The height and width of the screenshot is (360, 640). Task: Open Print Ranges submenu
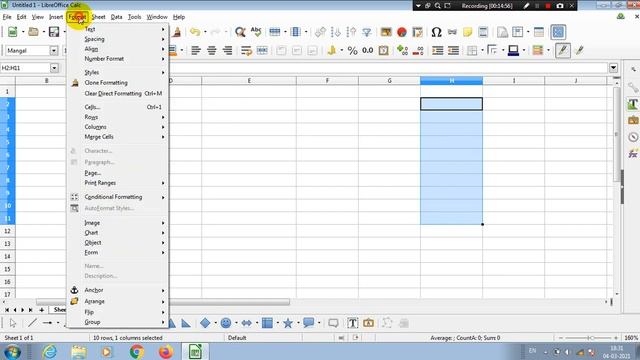tap(118, 183)
